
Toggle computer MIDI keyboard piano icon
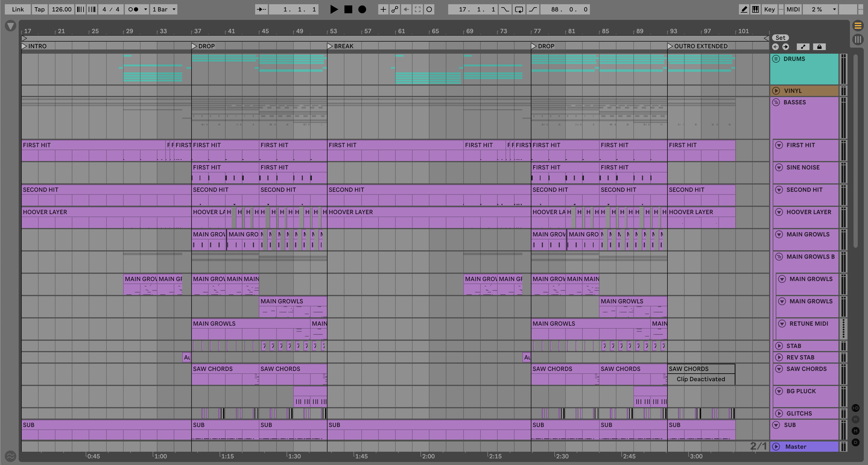pos(756,9)
